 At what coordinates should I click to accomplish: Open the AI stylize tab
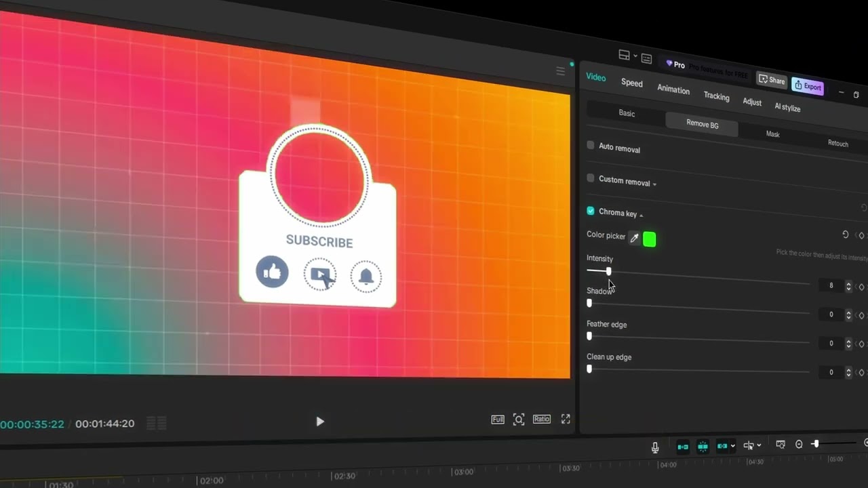(787, 108)
